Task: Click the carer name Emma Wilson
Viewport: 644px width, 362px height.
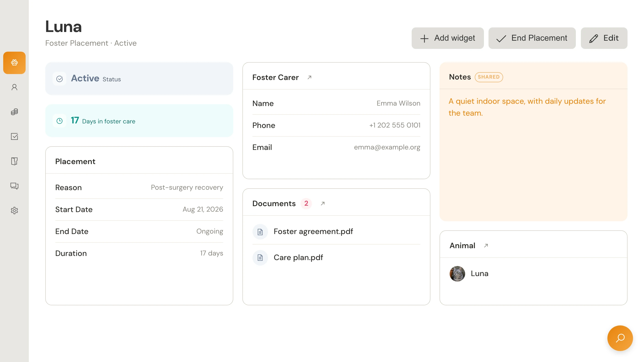Action: pos(398,103)
